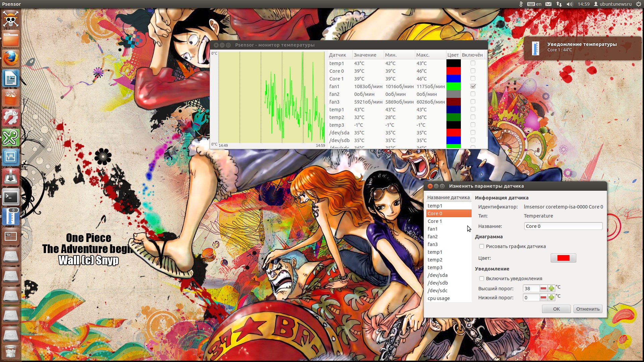Click the 'Нижний порог' value field showing 0
The height and width of the screenshot is (362, 644).
(531, 298)
